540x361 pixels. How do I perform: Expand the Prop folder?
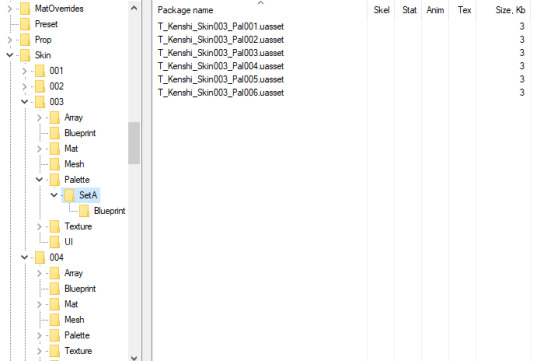click(10, 40)
